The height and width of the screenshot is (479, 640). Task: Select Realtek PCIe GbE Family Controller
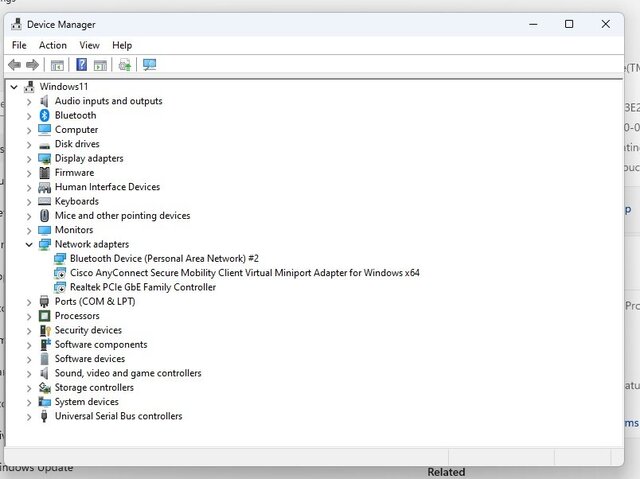pyautogui.click(x=142, y=287)
